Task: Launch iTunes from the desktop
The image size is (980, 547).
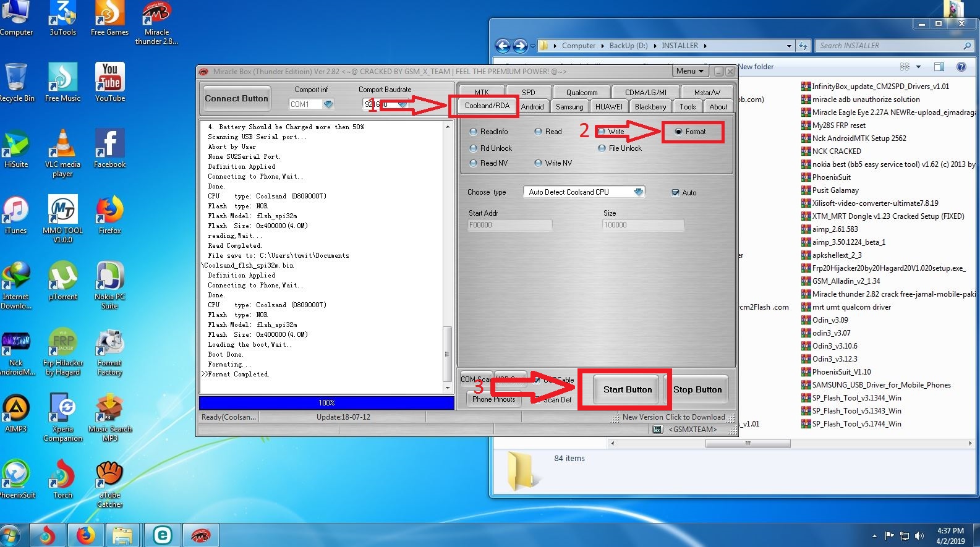Action: (x=15, y=215)
